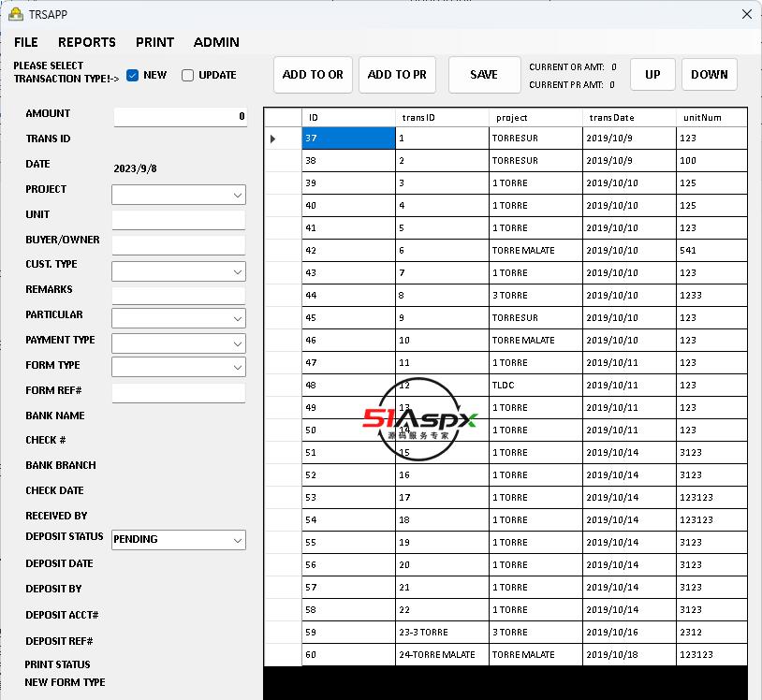Click the SAVE button
Viewport: 762px width, 700px height.
pos(484,75)
